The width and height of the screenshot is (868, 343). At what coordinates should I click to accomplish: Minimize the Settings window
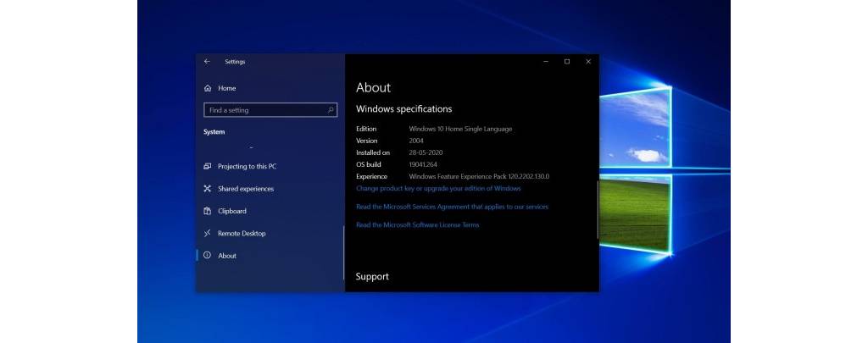tap(546, 62)
